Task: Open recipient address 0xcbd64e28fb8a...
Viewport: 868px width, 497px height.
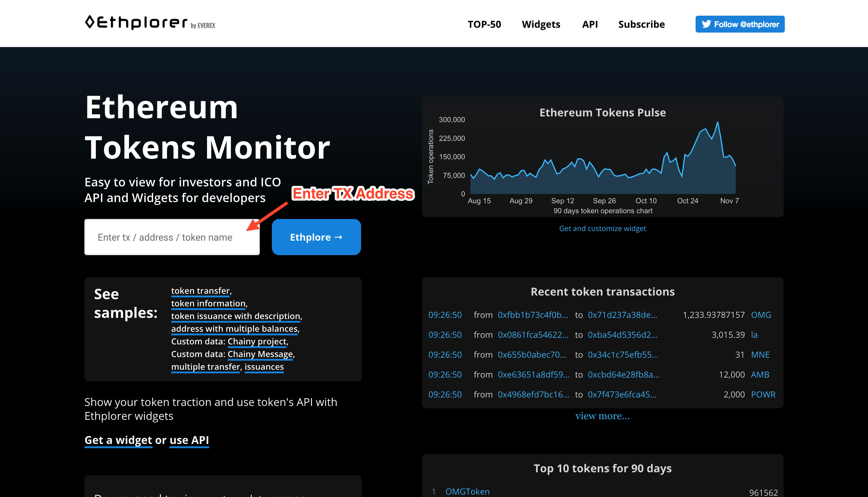Action: tap(624, 375)
